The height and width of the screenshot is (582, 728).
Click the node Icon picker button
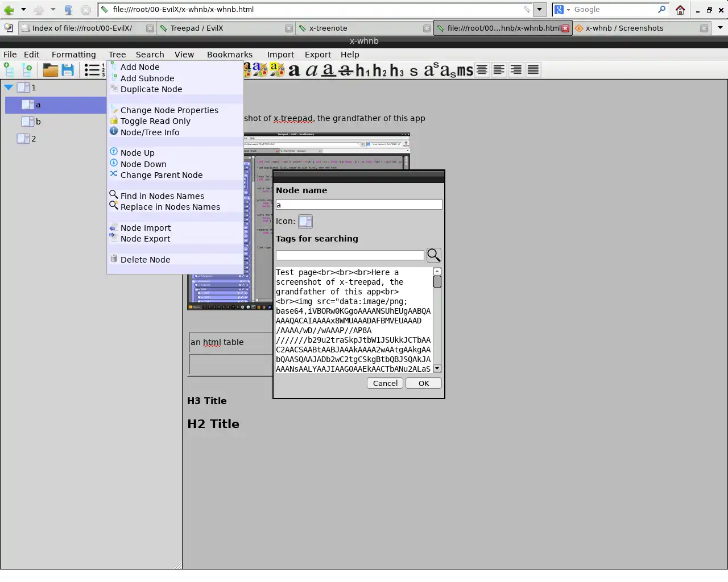pos(305,222)
